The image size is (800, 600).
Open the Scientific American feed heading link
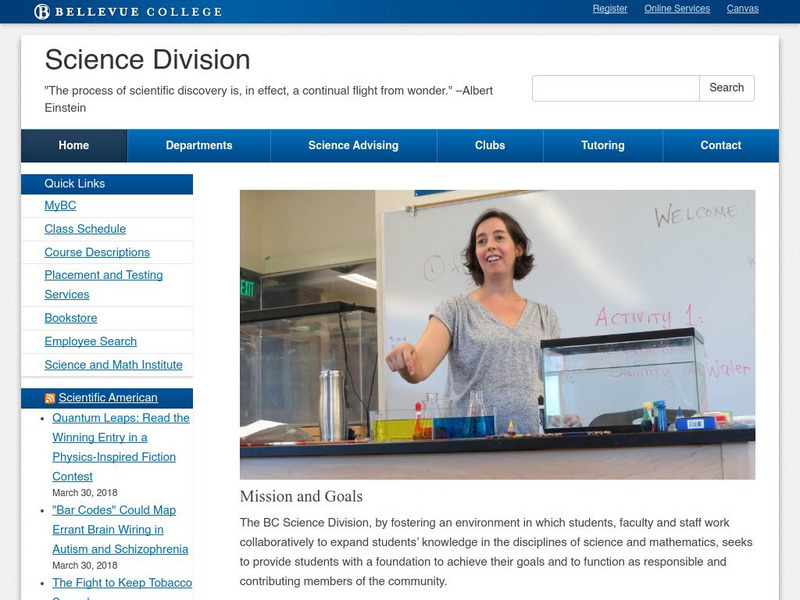pyautogui.click(x=108, y=398)
